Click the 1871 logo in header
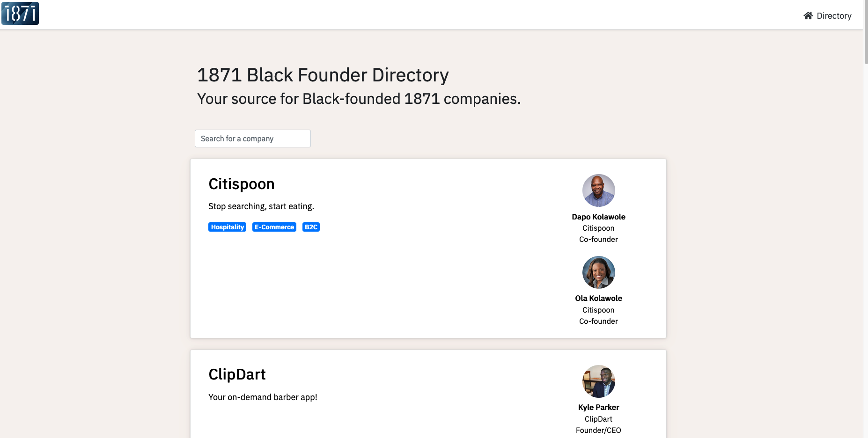This screenshot has width=868, height=438. click(x=20, y=13)
